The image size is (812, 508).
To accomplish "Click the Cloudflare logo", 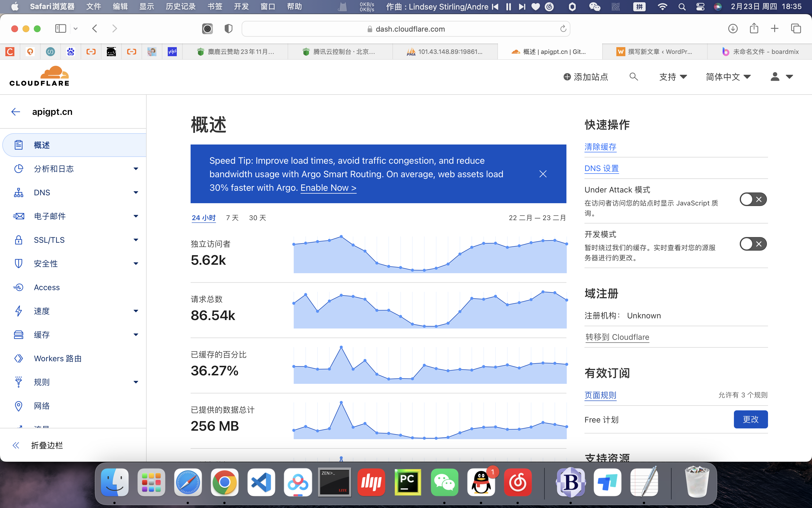I will click(39, 76).
